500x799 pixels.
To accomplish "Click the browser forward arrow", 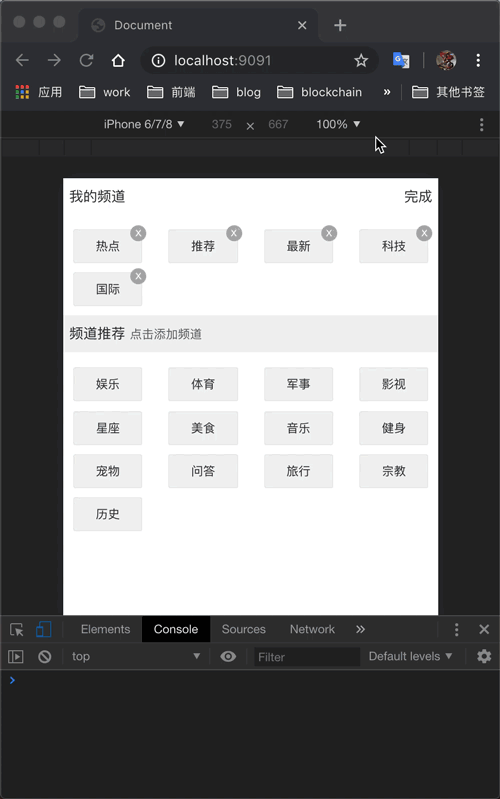I will [54, 61].
